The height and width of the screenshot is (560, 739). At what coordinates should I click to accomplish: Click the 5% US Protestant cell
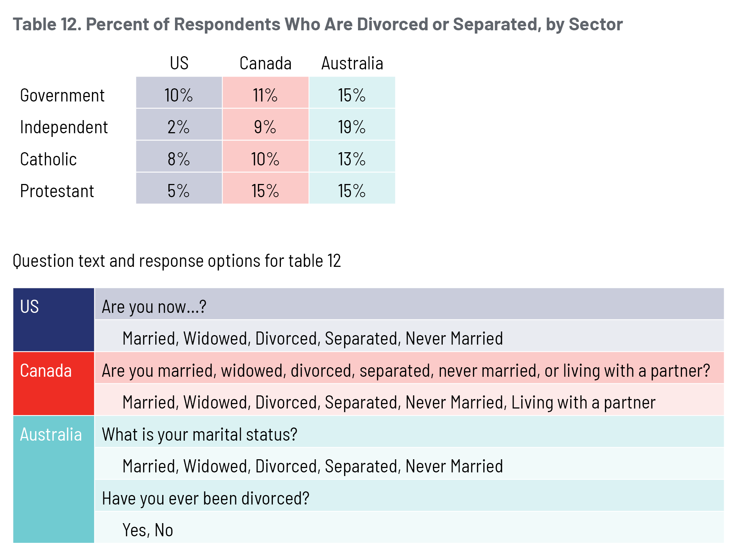(x=179, y=191)
